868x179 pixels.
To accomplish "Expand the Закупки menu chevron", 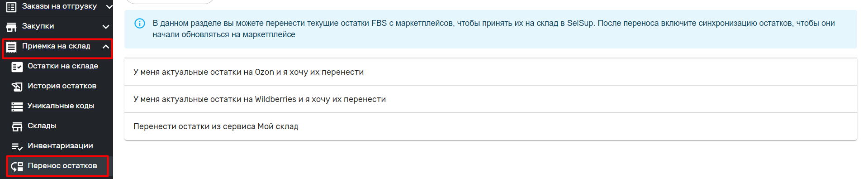I will pyautogui.click(x=106, y=27).
